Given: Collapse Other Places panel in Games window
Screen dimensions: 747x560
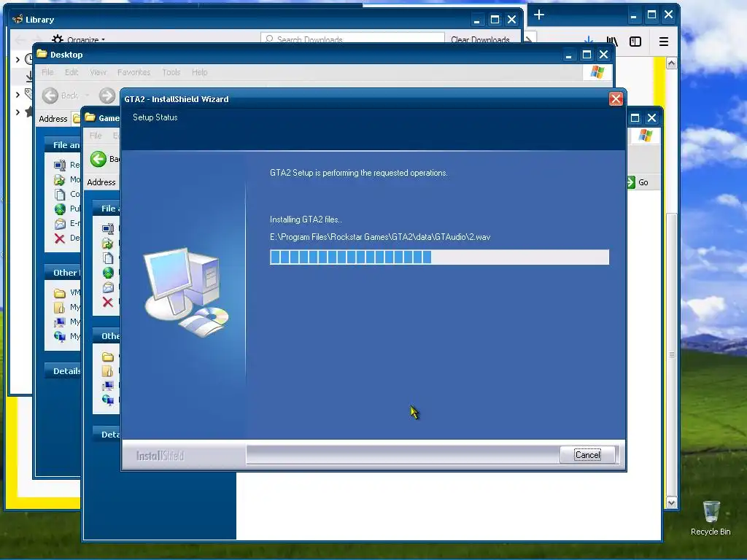Looking at the screenshot, I should [x=107, y=335].
